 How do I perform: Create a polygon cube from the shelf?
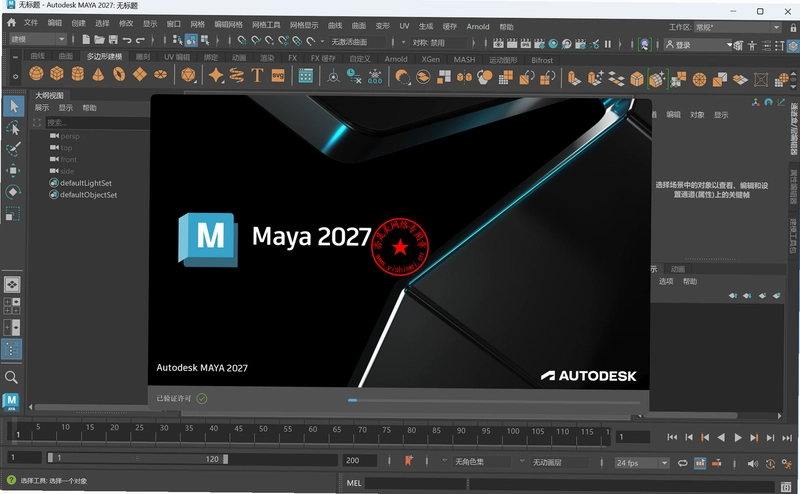(57, 75)
